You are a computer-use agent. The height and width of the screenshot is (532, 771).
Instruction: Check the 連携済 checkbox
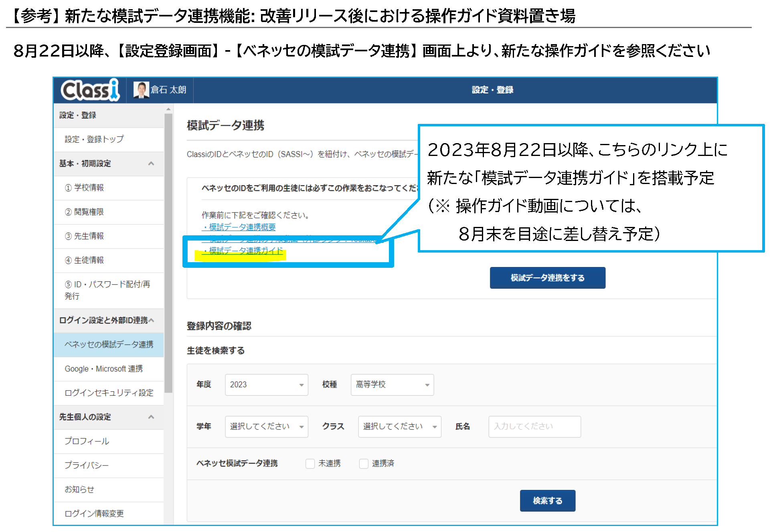364,464
